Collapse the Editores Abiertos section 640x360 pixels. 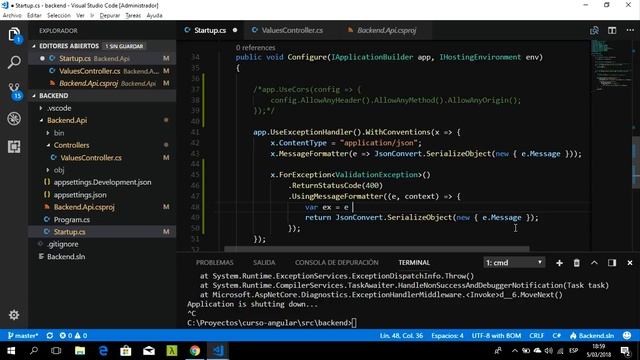pyautogui.click(x=102, y=46)
